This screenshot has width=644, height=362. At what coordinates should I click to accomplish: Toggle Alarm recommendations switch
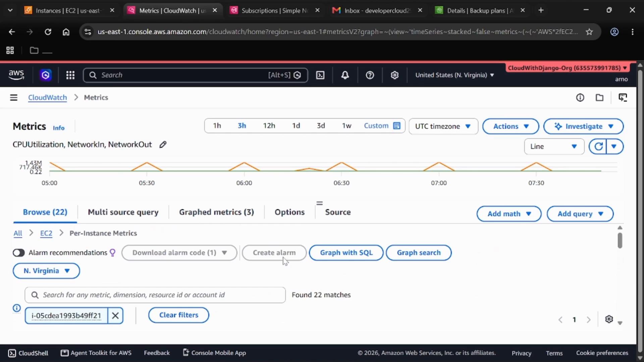tap(19, 253)
